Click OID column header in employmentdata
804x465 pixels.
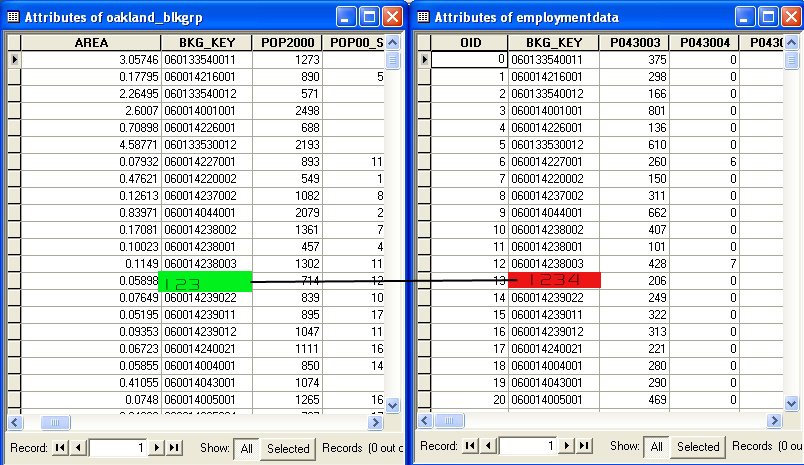pyautogui.click(x=469, y=43)
